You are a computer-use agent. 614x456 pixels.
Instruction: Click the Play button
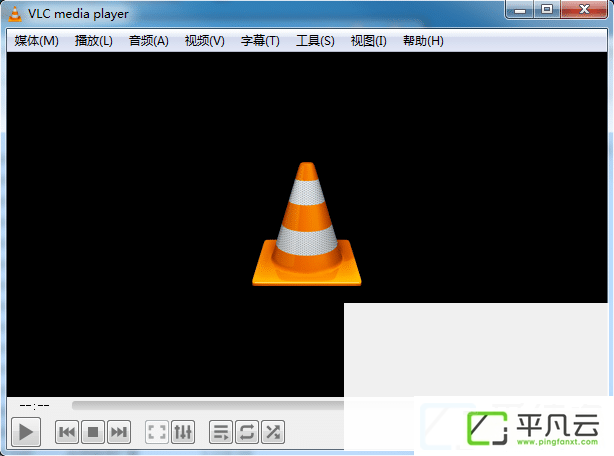pos(26,432)
